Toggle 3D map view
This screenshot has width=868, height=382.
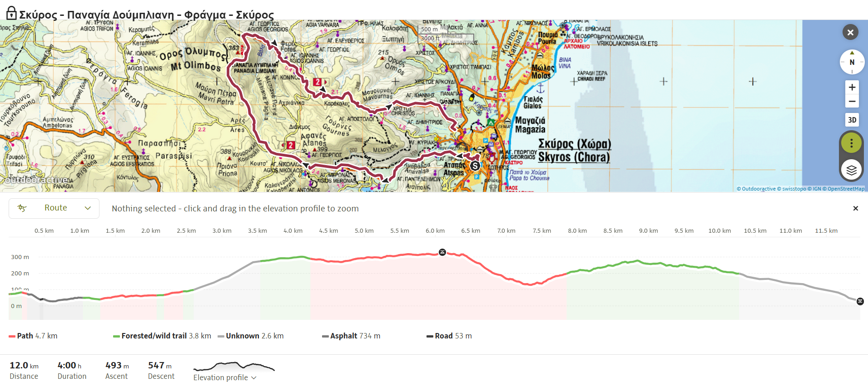click(852, 120)
